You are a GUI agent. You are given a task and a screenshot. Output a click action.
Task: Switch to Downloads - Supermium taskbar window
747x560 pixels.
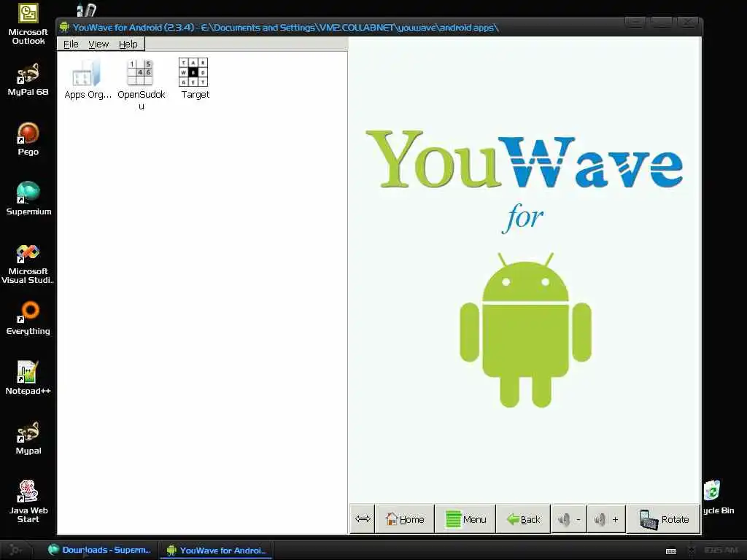point(99,550)
